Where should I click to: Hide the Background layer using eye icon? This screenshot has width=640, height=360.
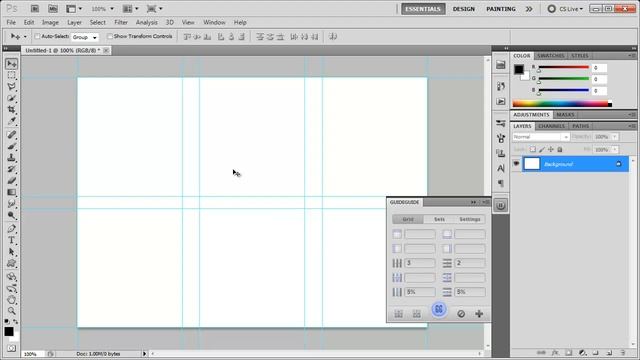(516, 164)
